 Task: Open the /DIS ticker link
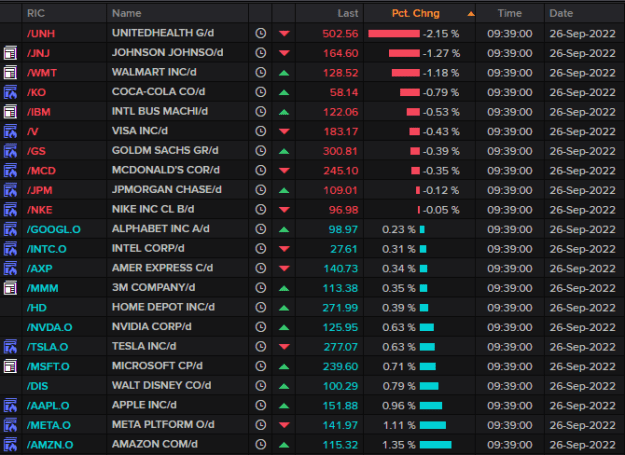click(x=37, y=386)
